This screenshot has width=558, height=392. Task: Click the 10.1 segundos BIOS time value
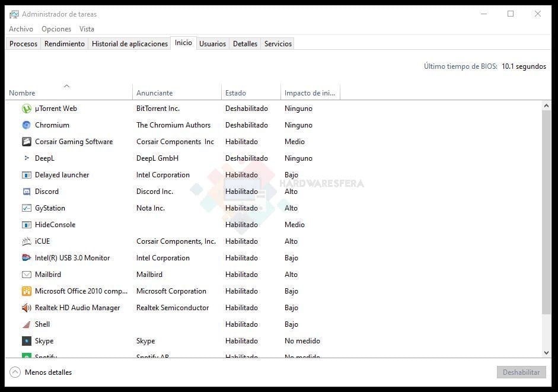[524, 66]
